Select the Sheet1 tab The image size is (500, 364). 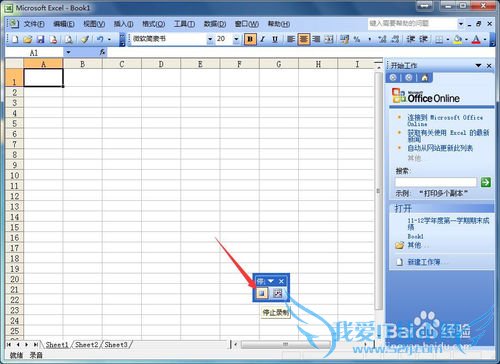pos(57,345)
